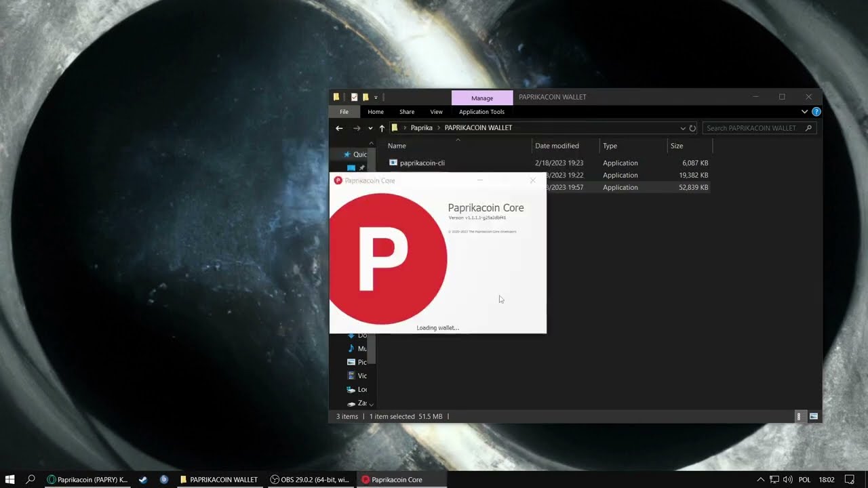Image resolution: width=868 pixels, height=488 pixels.
Task: Open the Application Tools tab
Action: click(x=481, y=112)
